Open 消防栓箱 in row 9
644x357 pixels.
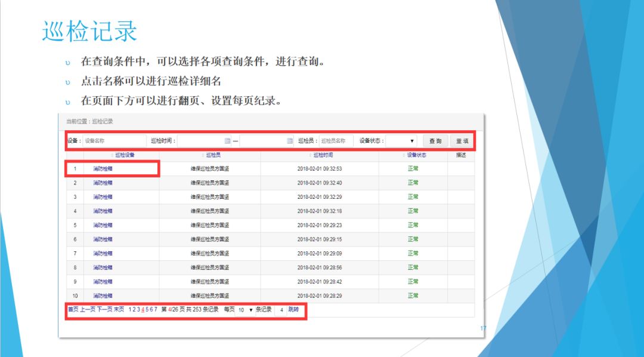(x=103, y=282)
